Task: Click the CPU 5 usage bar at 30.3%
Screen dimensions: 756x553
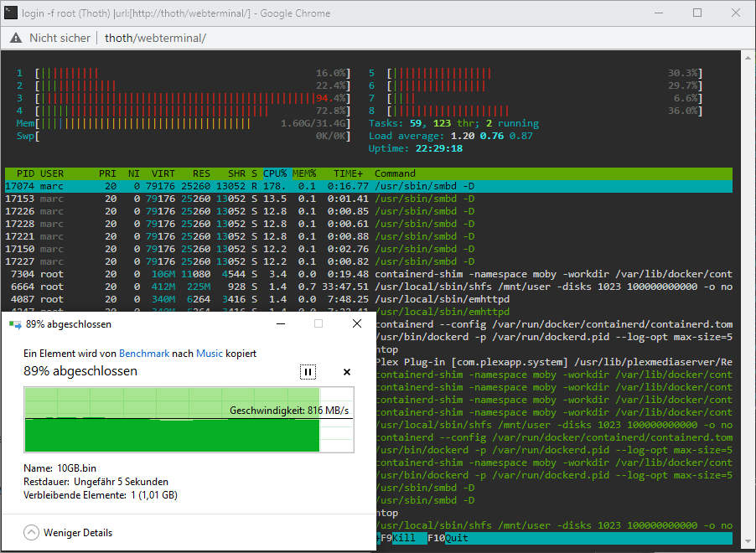Action: [545, 73]
